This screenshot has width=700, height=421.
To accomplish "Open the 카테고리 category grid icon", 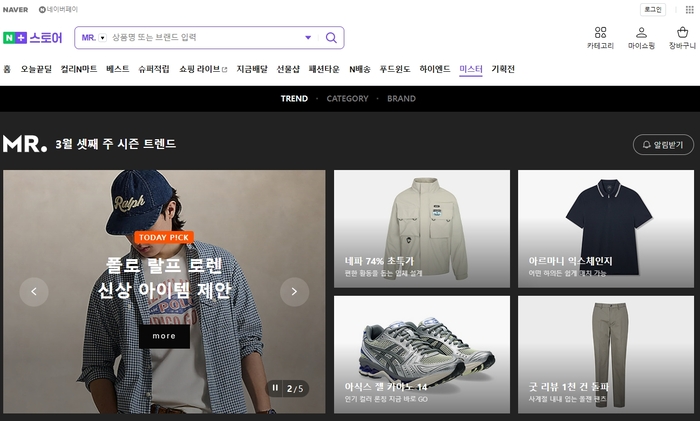I will pyautogui.click(x=600, y=33).
